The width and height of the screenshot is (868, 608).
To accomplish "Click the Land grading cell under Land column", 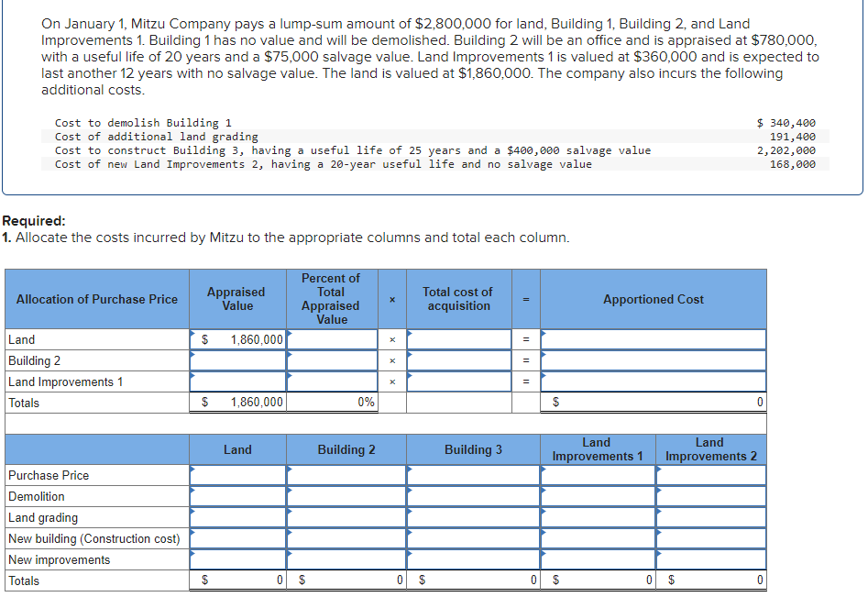I will [238, 517].
